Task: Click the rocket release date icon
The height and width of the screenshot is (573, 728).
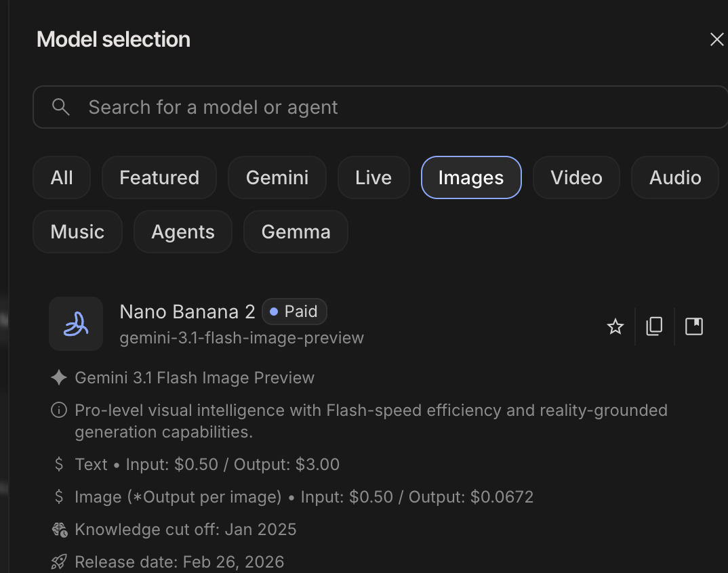Action: [59, 562]
